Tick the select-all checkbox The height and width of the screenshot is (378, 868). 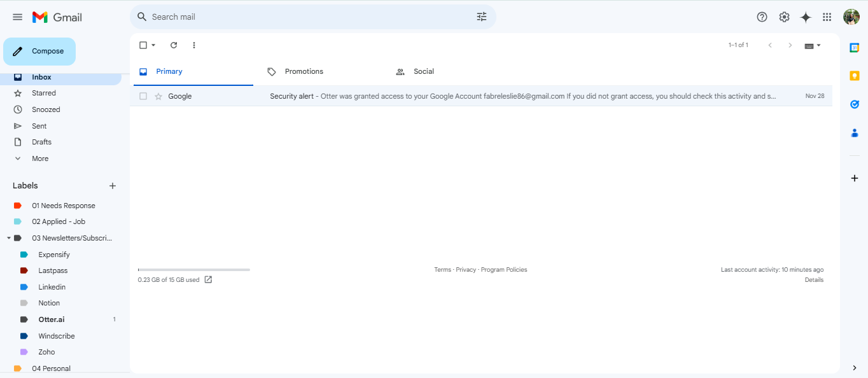pos(143,45)
